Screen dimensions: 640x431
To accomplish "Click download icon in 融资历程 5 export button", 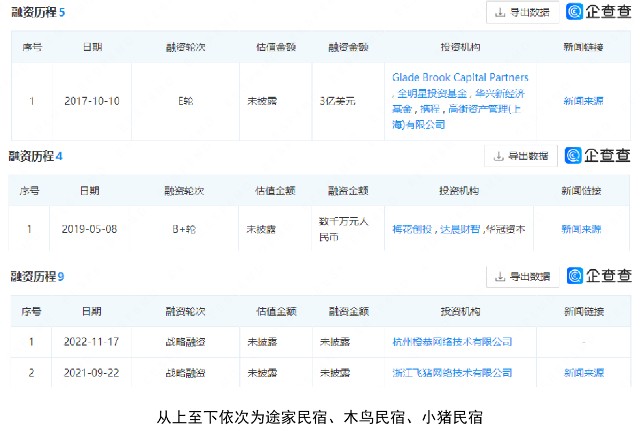I will (500, 13).
